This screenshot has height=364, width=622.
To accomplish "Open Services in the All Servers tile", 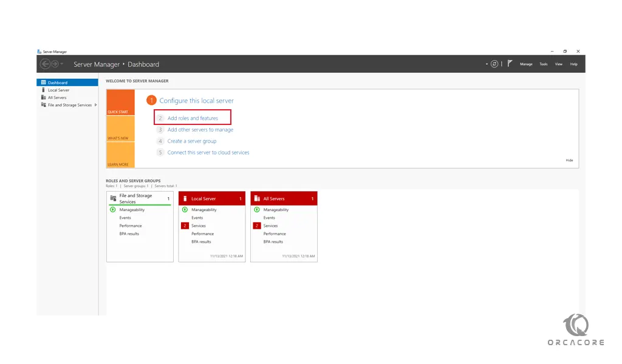I will 270,226.
